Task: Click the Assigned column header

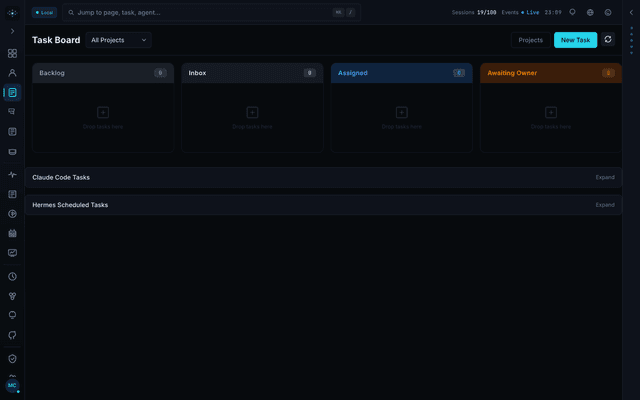Action: 402,73
